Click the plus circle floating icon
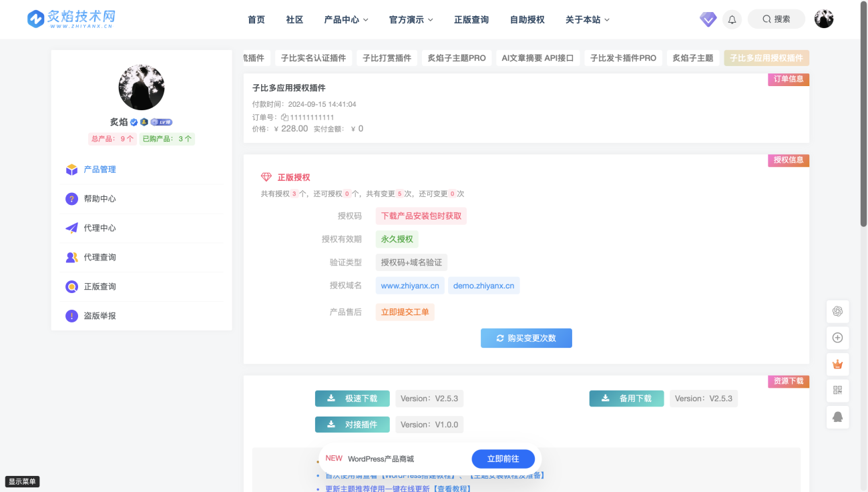868x492 pixels. point(837,338)
